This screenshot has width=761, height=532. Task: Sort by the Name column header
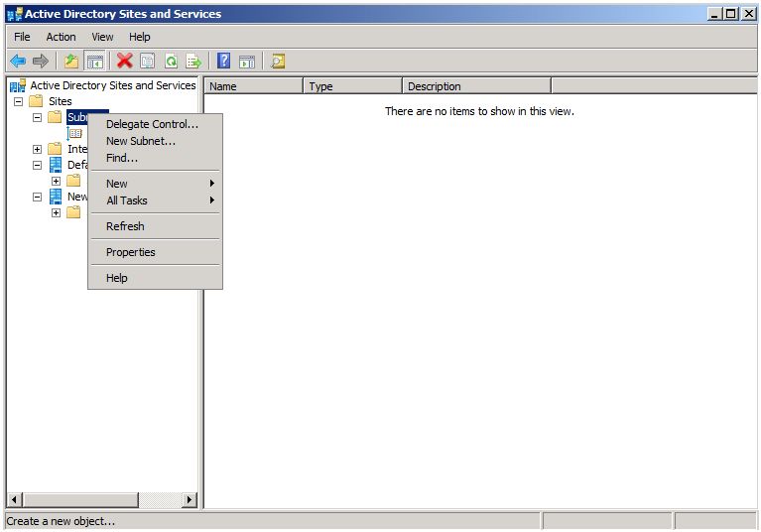(x=253, y=86)
